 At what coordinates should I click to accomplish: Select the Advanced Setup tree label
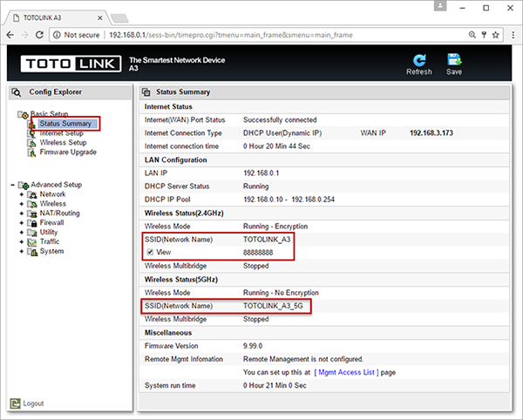click(56, 185)
